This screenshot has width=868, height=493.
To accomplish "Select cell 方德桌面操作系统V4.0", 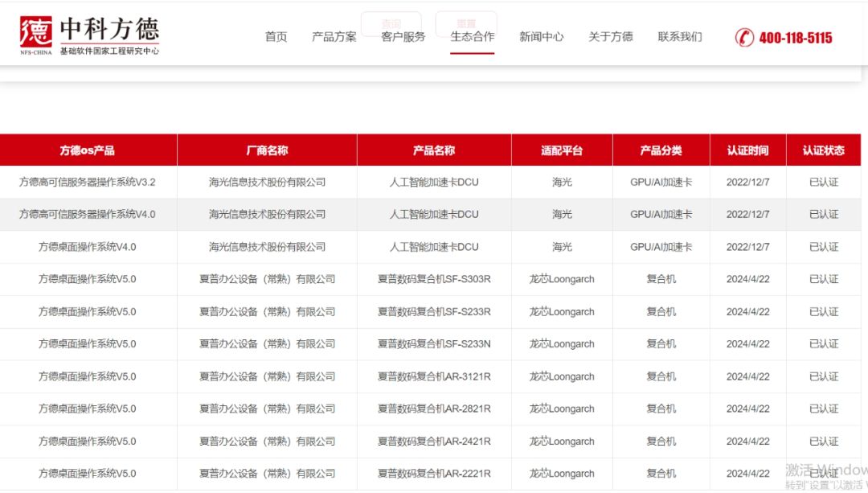I will pyautogui.click(x=88, y=246).
